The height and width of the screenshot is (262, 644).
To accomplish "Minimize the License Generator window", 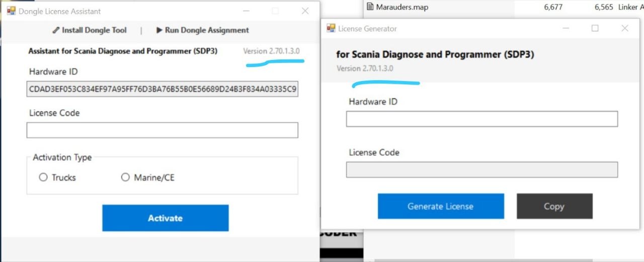I will 566,28.
